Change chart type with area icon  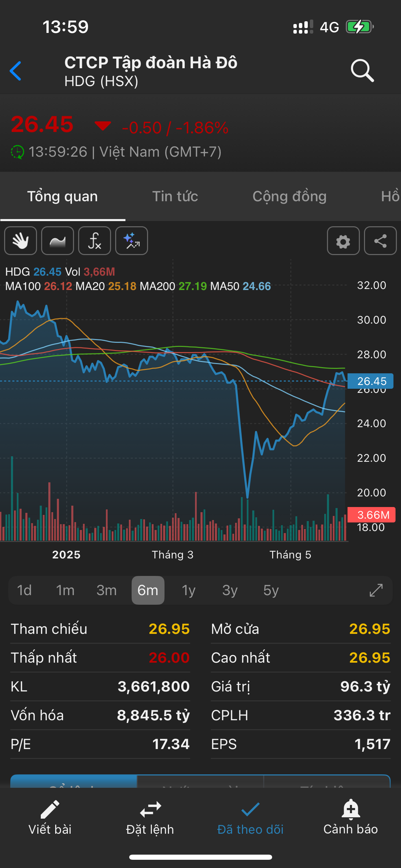[x=58, y=241]
